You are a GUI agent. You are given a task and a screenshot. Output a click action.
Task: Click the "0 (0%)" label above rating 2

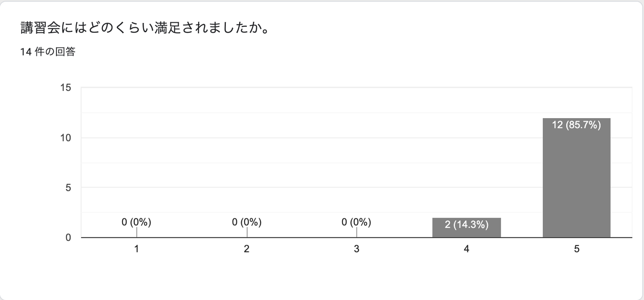click(x=247, y=222)
